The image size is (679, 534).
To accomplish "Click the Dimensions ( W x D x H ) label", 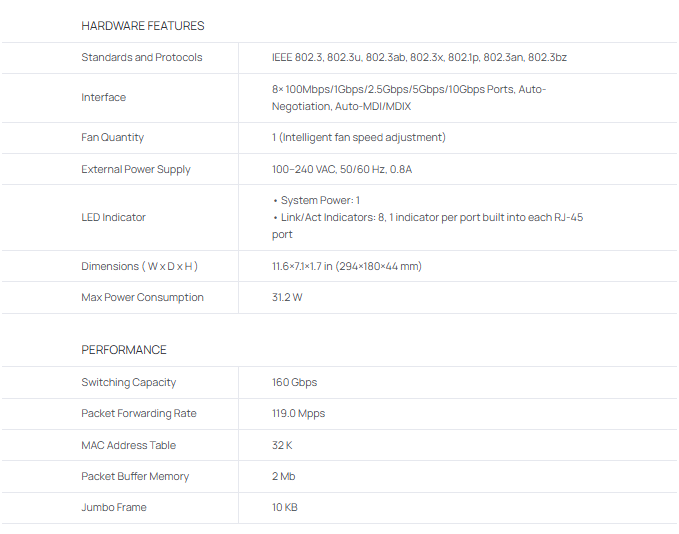I will point(139,266).
